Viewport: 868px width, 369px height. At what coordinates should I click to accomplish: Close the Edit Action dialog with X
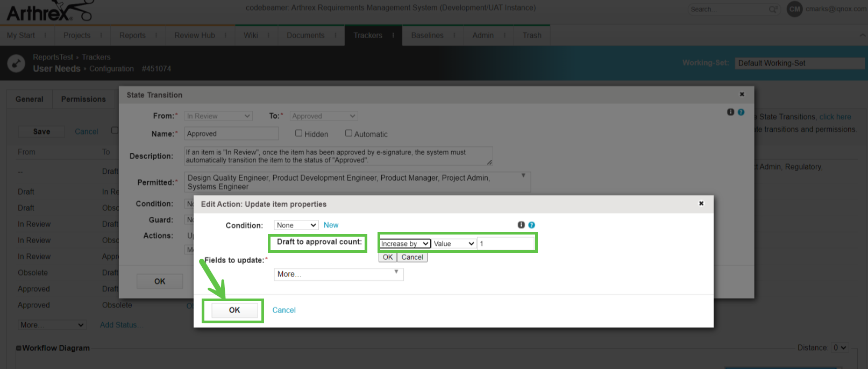click(x=701, y=203)
